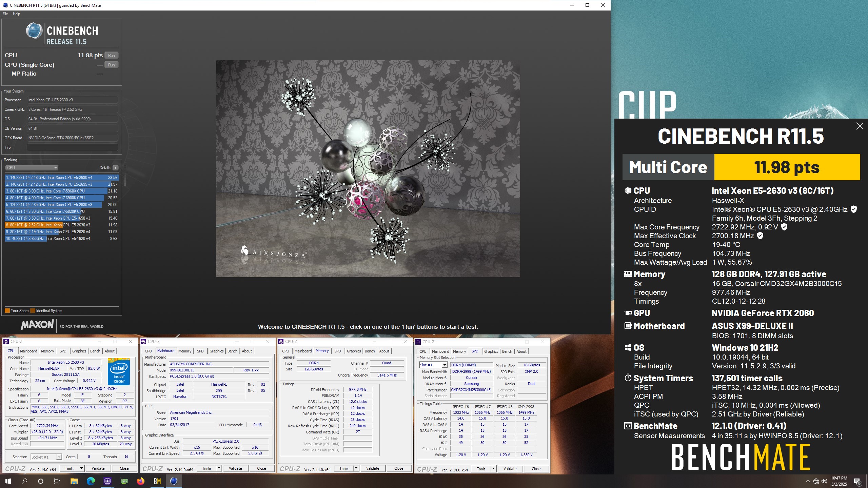Viewport: 868px width, 488px height.
Task: Click Part Number CMD32GX4M2B3000C15 field
Action: (x=471, y=390)
